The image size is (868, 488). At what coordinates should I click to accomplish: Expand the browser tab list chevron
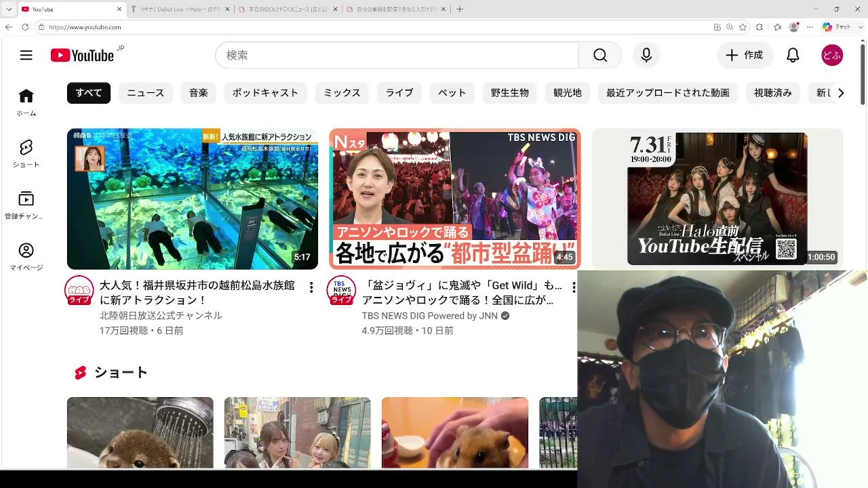pyautogui.click(x=9, y=9)
